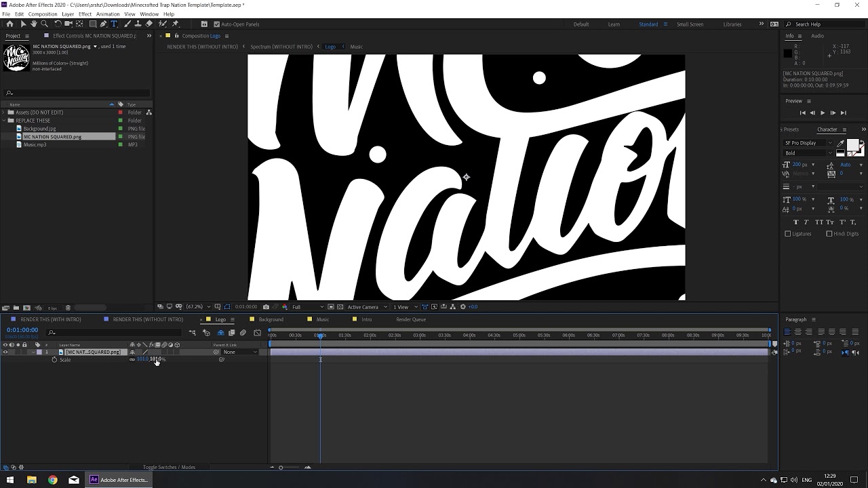This screenshot has height=488, width=868.
Task: Switch to the Background timeline tab
Action: tap(271, 319)
